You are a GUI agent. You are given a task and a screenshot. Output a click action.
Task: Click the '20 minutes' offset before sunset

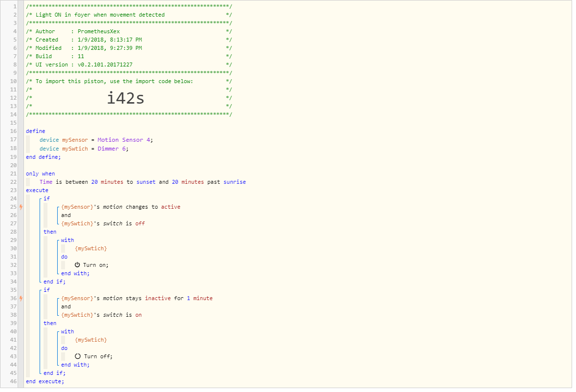click(x=107, y=182)
